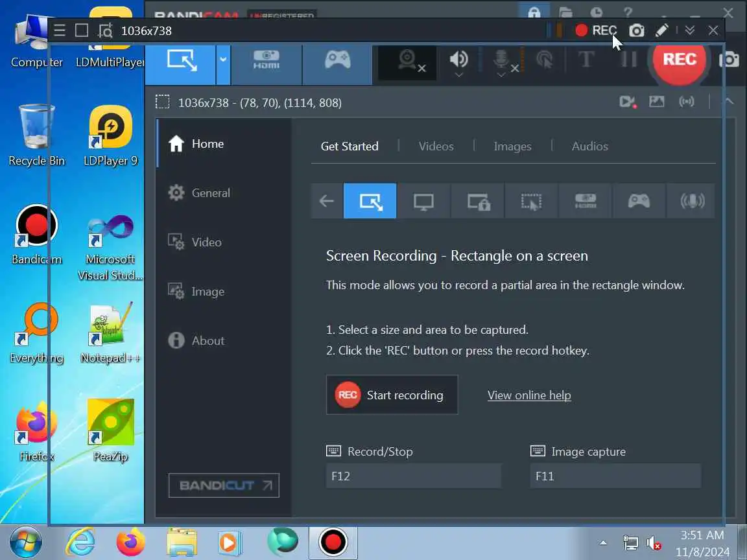747x560 pixels.
Task: Select gamepad mode in Get Started selector
Action: [x=639, y=201]
